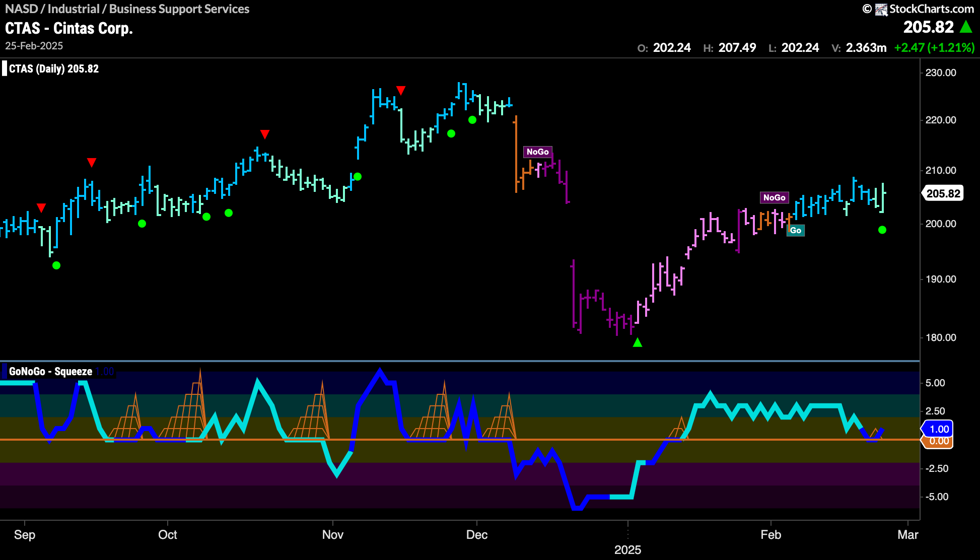Click the volume value 2.363m

866,48
